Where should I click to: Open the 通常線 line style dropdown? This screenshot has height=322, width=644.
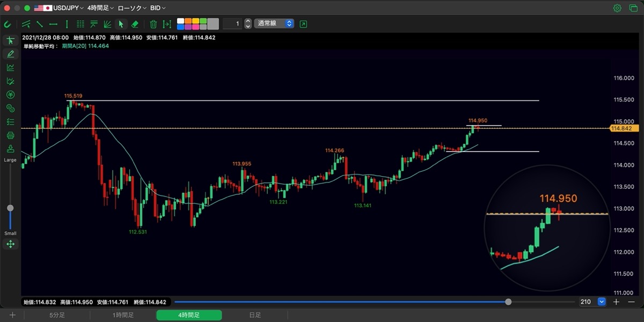click(x=274, y=24)
